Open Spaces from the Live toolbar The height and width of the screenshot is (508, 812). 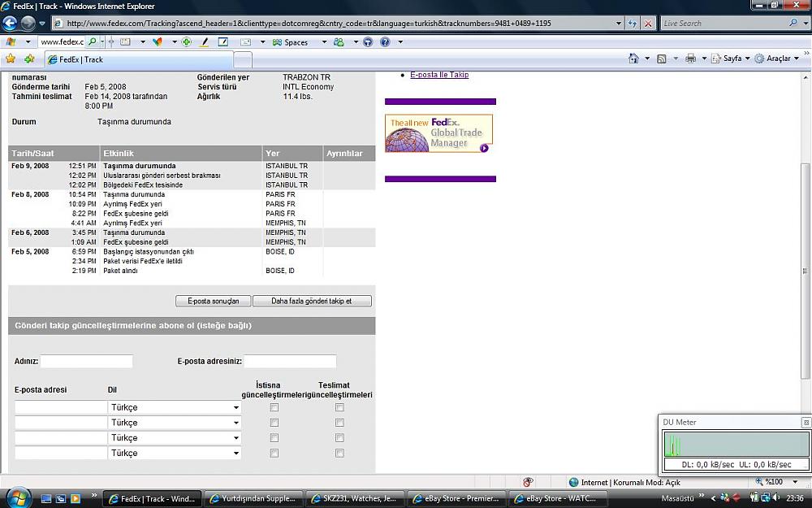pyautogui.click(x=291, y=42)
